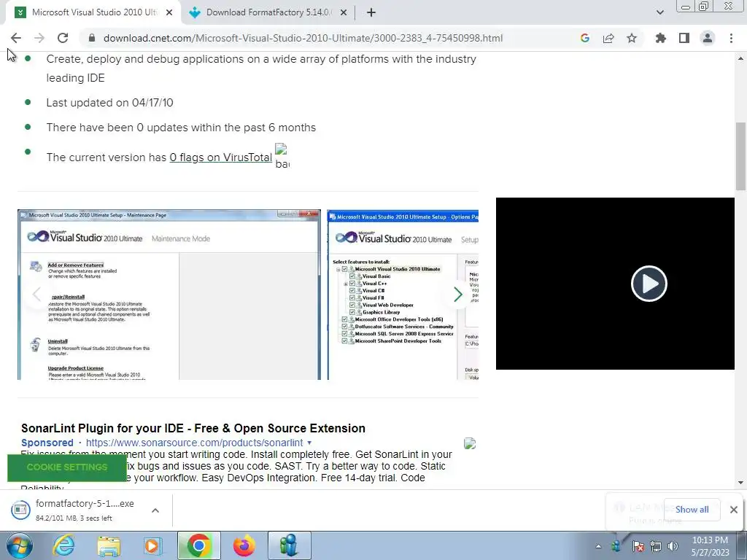
Task: Close the Microsoft Visual Studio 2010 tab
Action: coord(169,13)
